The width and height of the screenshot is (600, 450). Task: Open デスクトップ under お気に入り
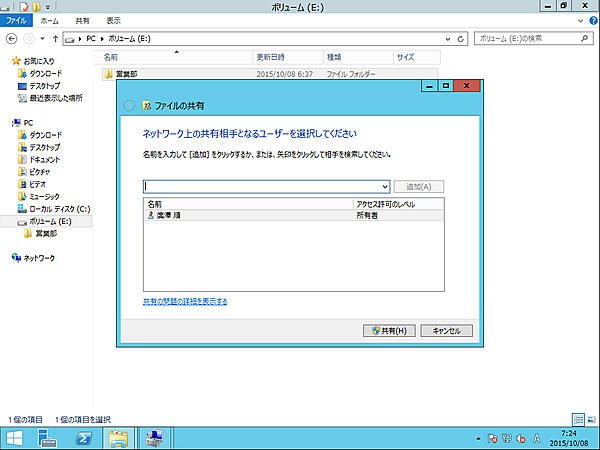click(x=39, y=86)
